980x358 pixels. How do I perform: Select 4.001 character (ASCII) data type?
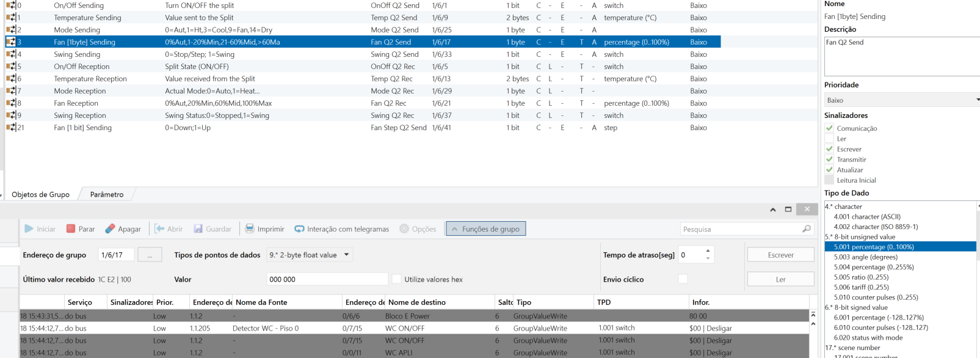coord(867,216)
